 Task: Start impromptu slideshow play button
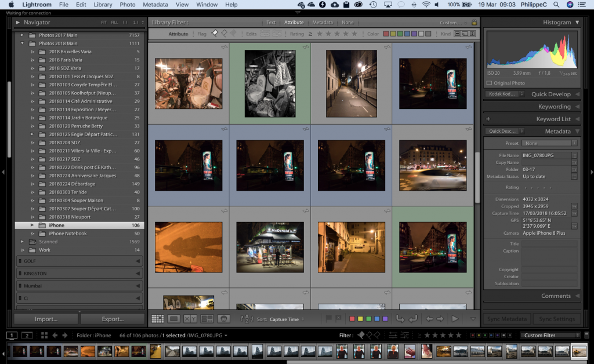click(x=455, y=319)
